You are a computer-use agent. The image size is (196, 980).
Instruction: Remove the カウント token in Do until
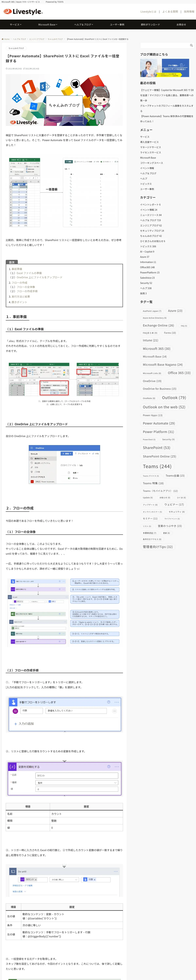[36, 880]
